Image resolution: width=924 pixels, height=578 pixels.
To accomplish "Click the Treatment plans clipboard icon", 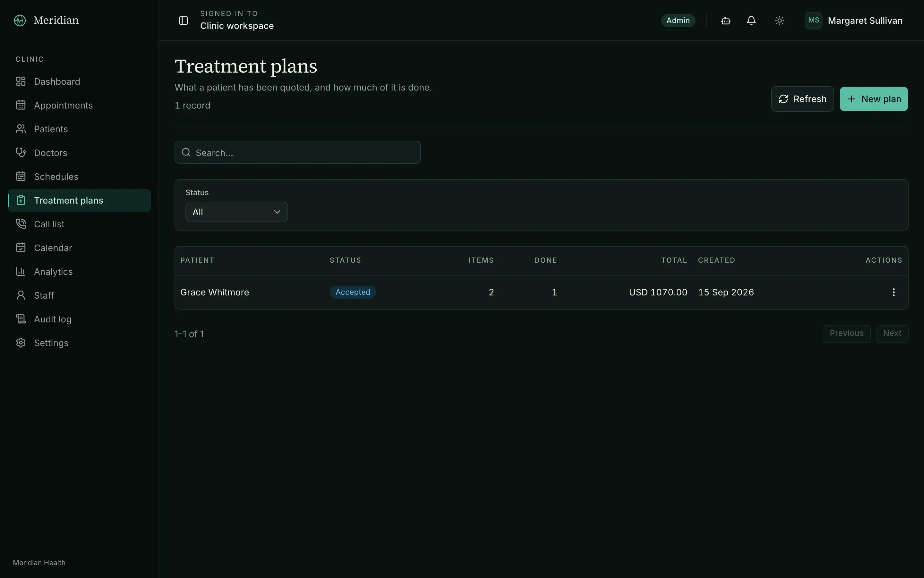I will point(21,200).
